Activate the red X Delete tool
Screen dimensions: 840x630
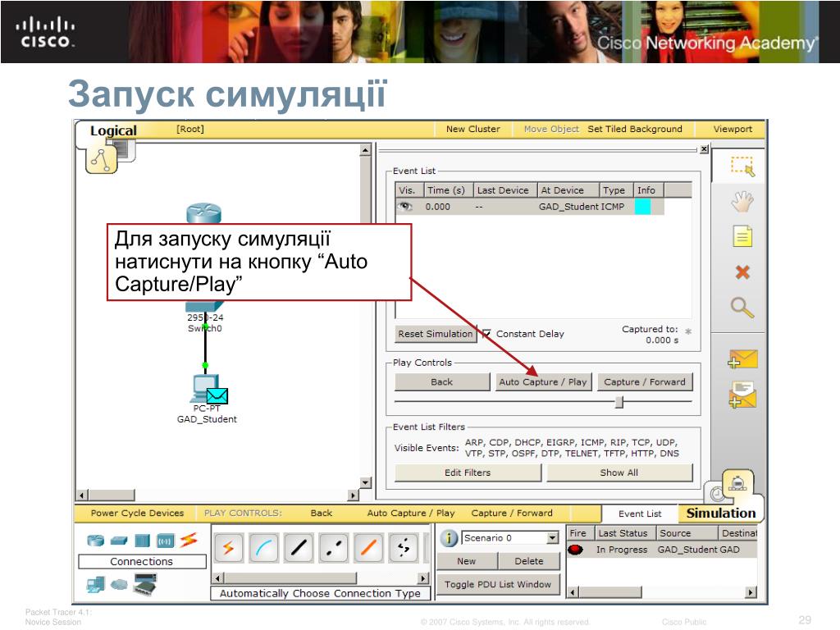tap(742, 272)
